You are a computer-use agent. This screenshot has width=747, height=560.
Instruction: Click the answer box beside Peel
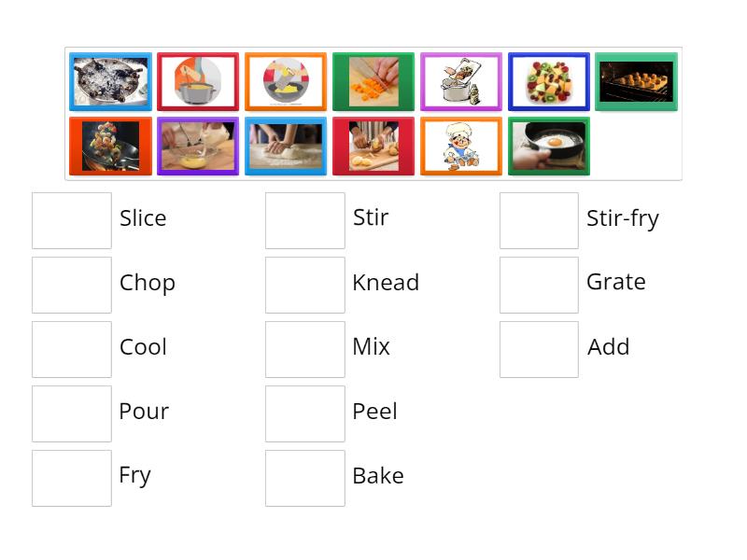point(305,413)
